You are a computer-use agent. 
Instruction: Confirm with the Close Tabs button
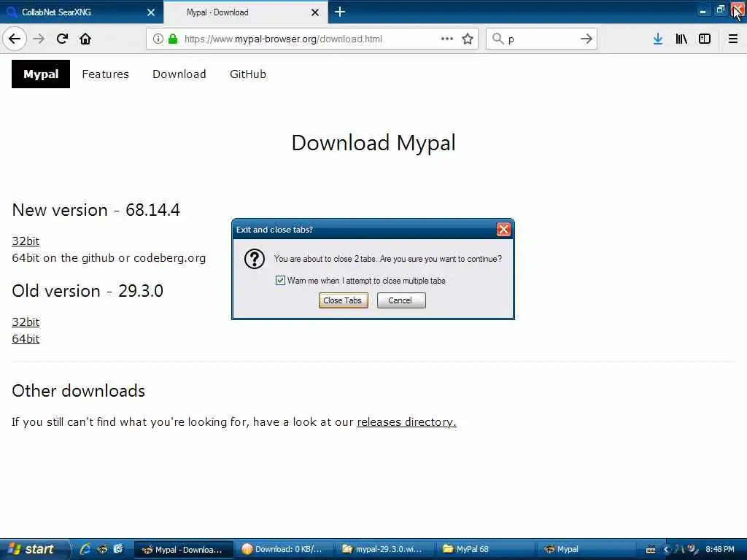[343, 300]
